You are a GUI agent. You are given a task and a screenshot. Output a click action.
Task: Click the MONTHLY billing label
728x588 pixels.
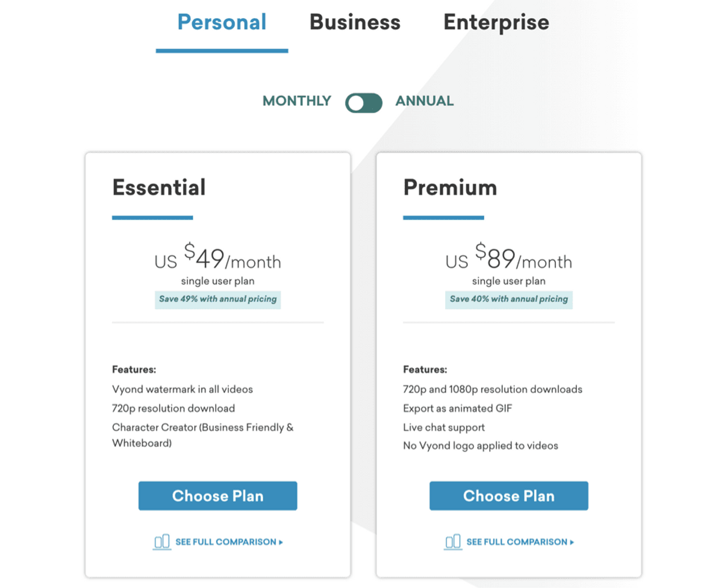(x=296, y=101)
